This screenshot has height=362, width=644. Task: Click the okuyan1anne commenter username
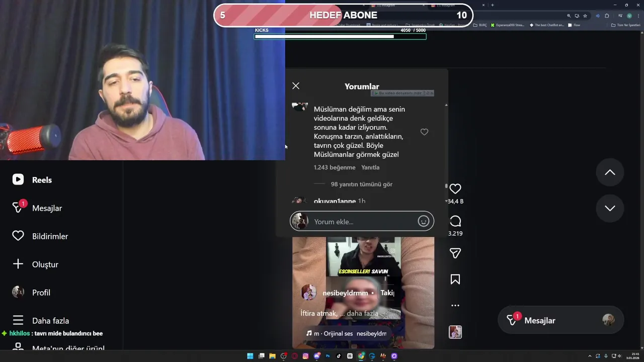[335, 201]
